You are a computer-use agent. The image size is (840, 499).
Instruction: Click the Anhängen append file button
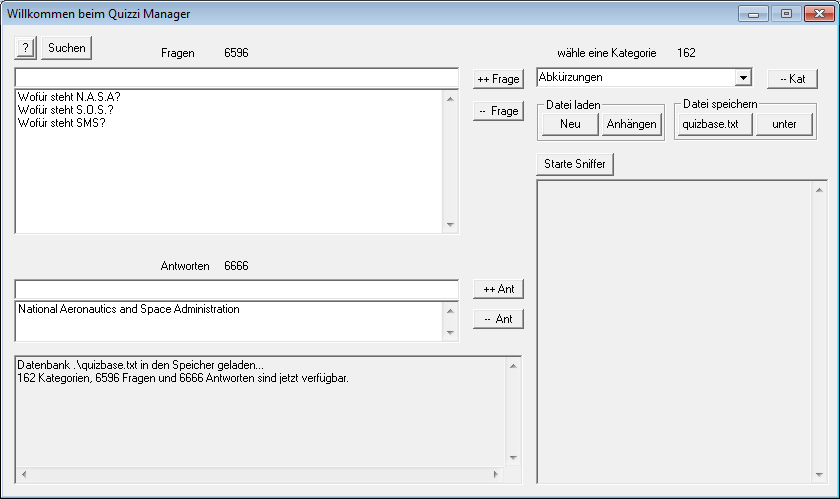631,124
